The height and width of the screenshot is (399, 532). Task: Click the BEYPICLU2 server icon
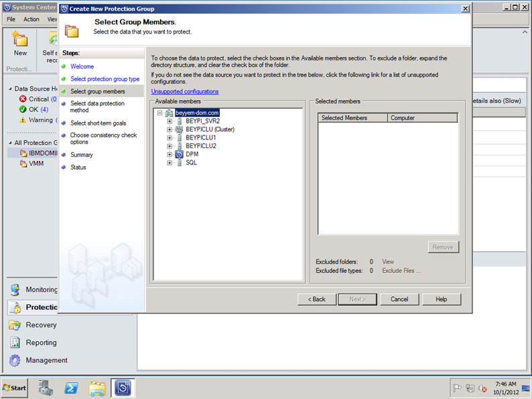tap(179, 146)
